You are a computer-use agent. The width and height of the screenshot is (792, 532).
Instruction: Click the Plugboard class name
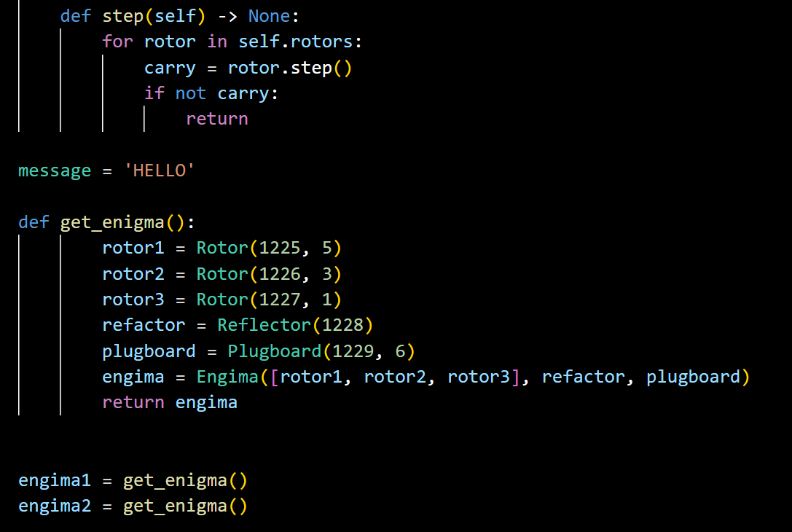274,351
